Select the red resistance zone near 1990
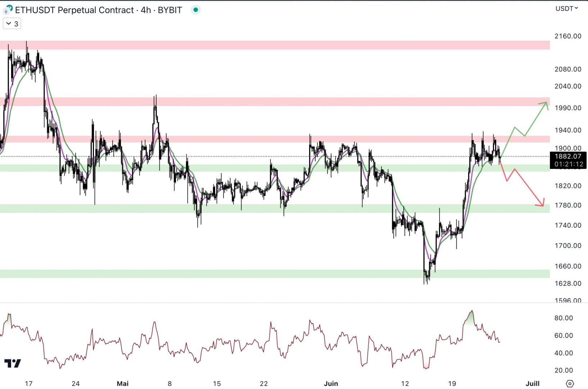The width and height of the screenshot is (588, 389). pyautogui.click(x=273, y=102)
